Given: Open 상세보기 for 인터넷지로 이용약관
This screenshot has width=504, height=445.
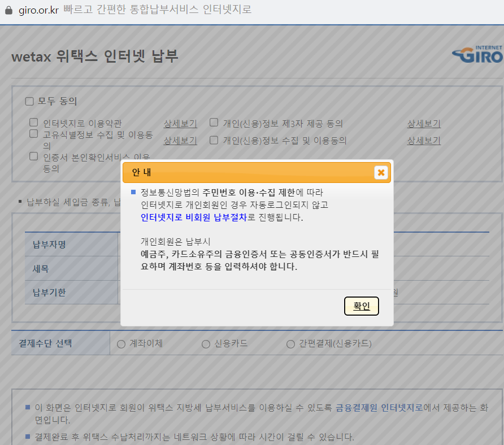Looking at the screenshot, I should (x=180, y=124).
